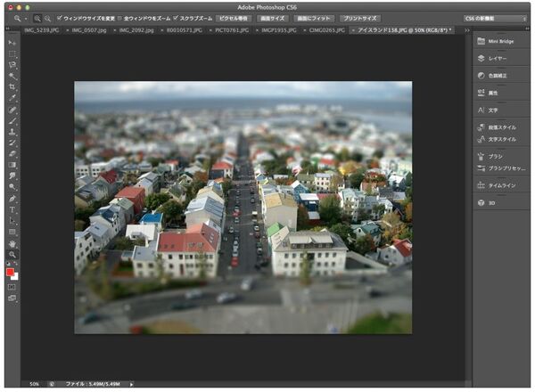Select the History Brush tool
Viewport: 535px width, 392px height.
click(x=12, y=143)
